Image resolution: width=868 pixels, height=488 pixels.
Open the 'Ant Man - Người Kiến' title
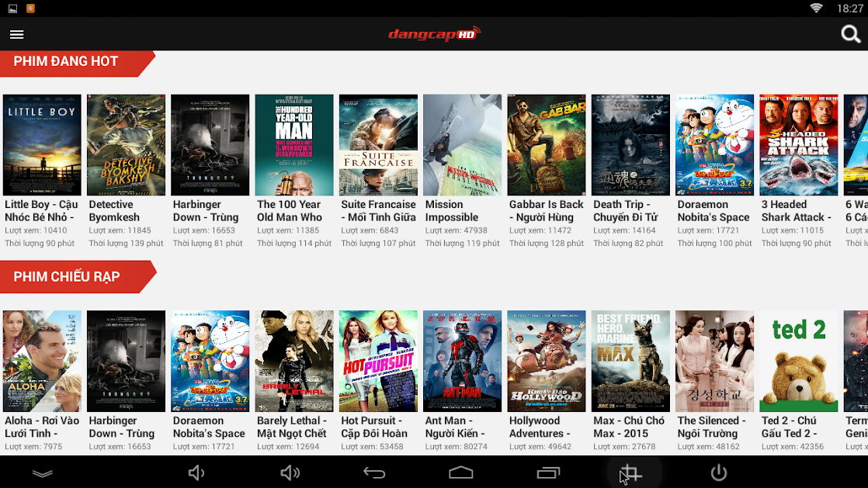point(455,427)
